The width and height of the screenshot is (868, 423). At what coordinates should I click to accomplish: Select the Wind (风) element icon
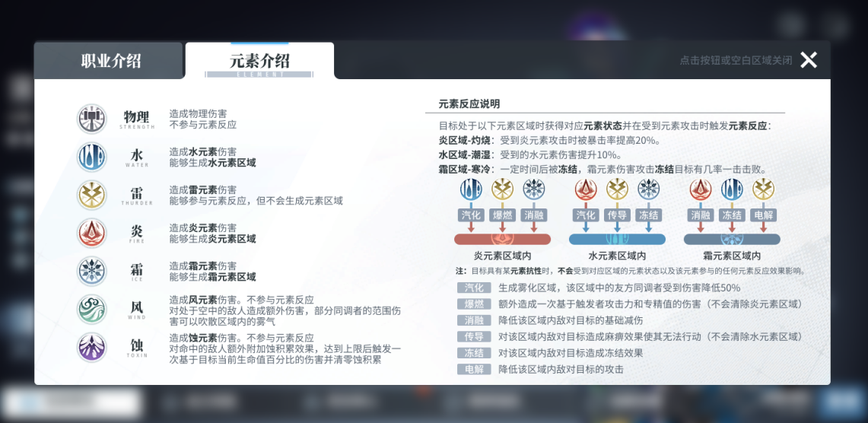click(x=92, y=309)
